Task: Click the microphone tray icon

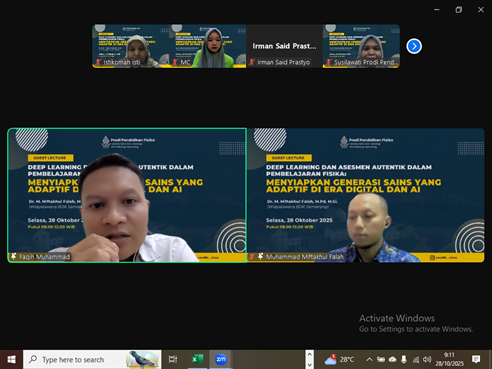Action: coord(404,359)
